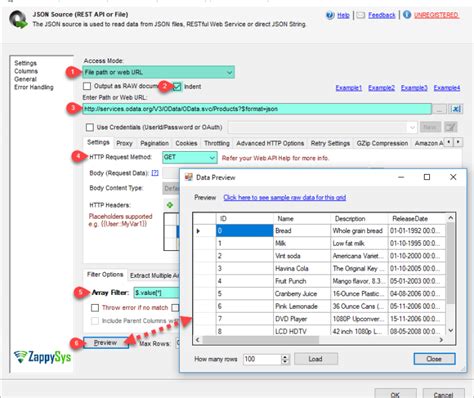Screen dimensions: 474x398
Task: Click the variable insert icon next to URL field
Action: click(x=456, y=109)
